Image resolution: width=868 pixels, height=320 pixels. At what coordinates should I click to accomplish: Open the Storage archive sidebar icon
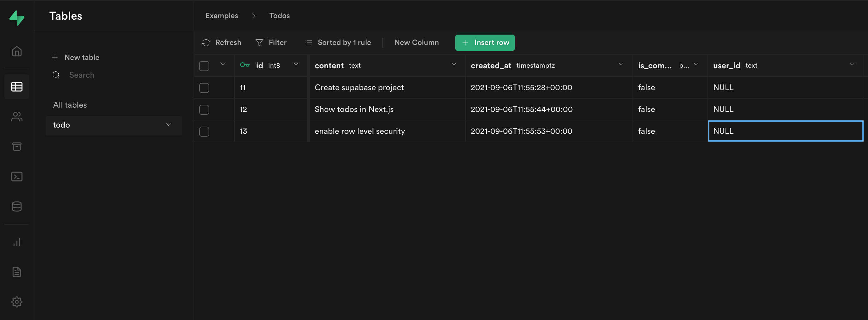(x=17, y=146)
